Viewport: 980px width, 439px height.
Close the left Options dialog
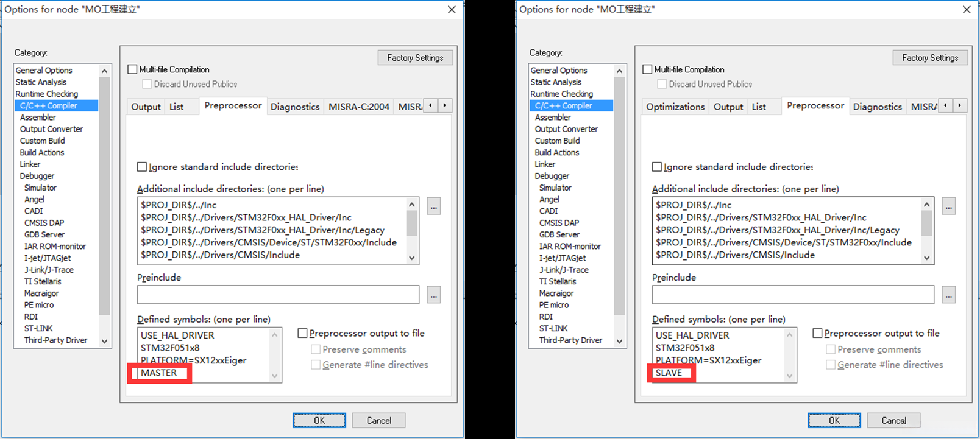pos(452,10)
